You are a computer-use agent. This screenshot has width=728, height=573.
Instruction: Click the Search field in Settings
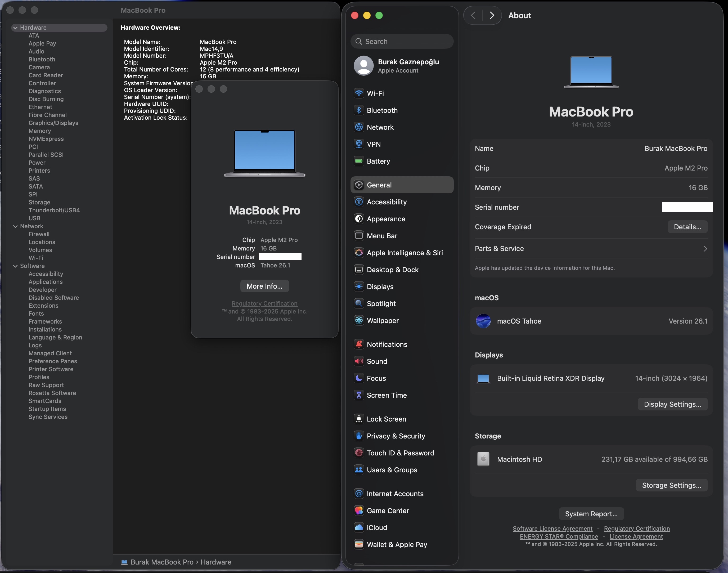[402, 41]
